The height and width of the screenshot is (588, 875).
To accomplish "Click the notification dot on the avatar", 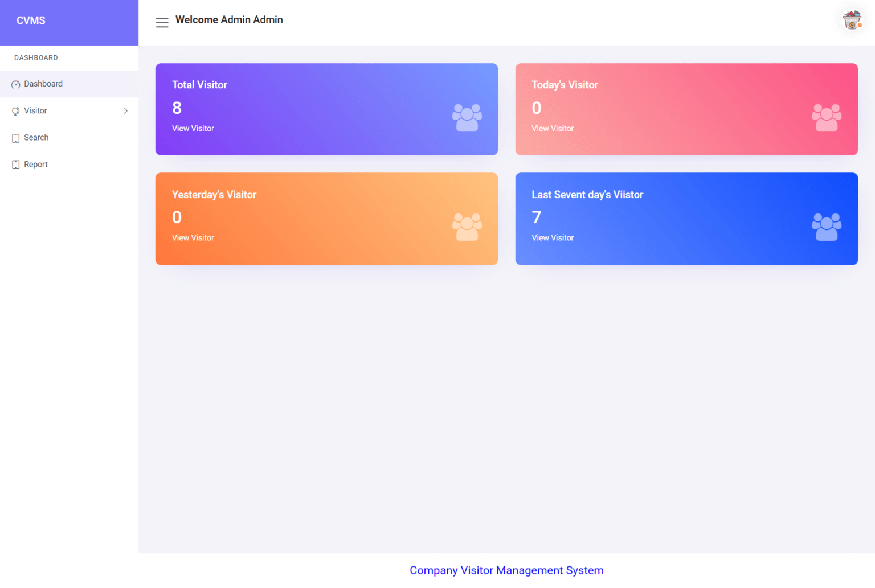I will tap(861, 26).
